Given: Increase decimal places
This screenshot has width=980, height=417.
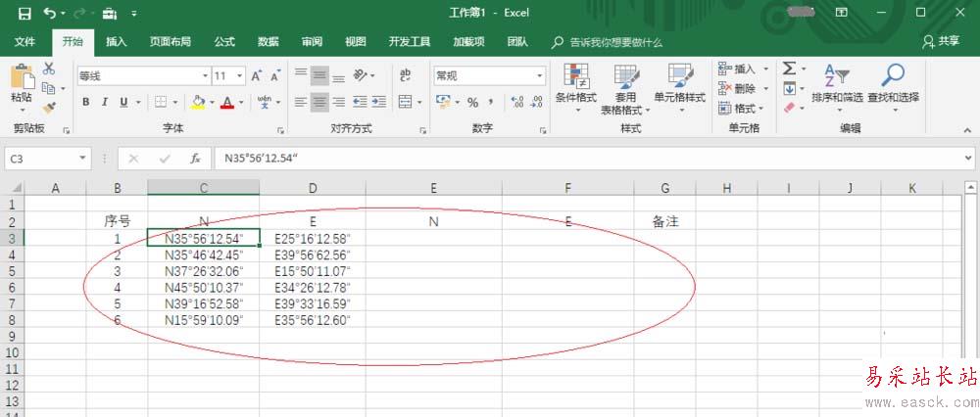Looking at the screenshot, I should click(x=516, y=102).
